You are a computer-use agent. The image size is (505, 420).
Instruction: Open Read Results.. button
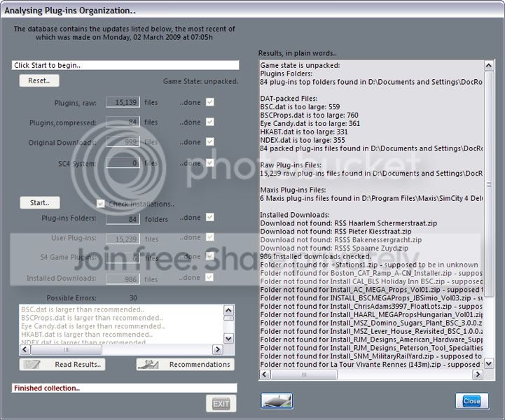pos(62,364)
